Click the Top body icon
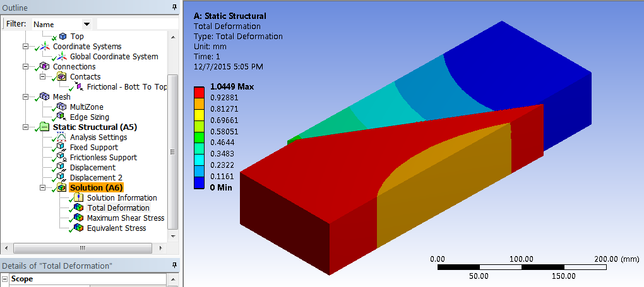The width and height of the screenshot is (644, 287). 63,36
